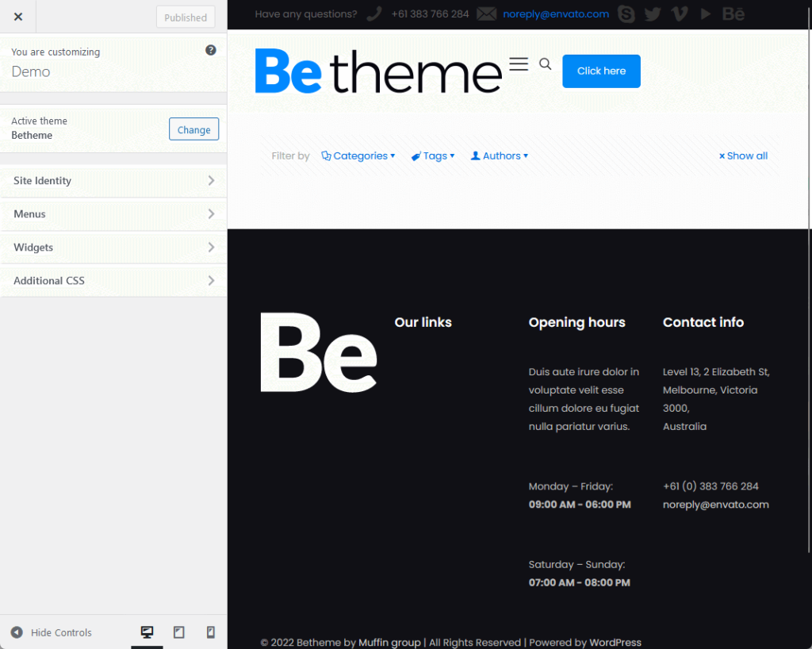Click the footer phone +61 (0) 383 766 284
This screenshot has width=812, height=649.
[710, 486]
